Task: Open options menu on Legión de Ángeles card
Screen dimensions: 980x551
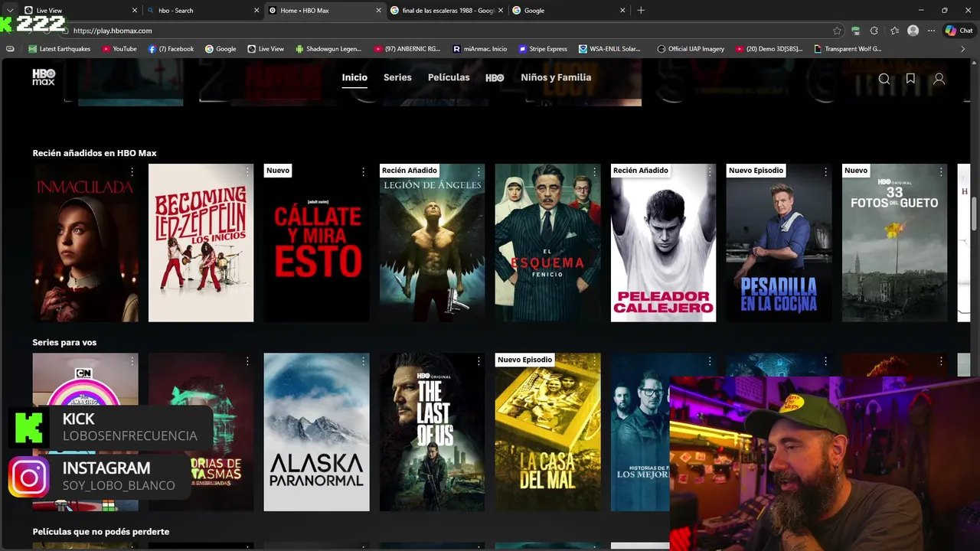Action: 479,172
